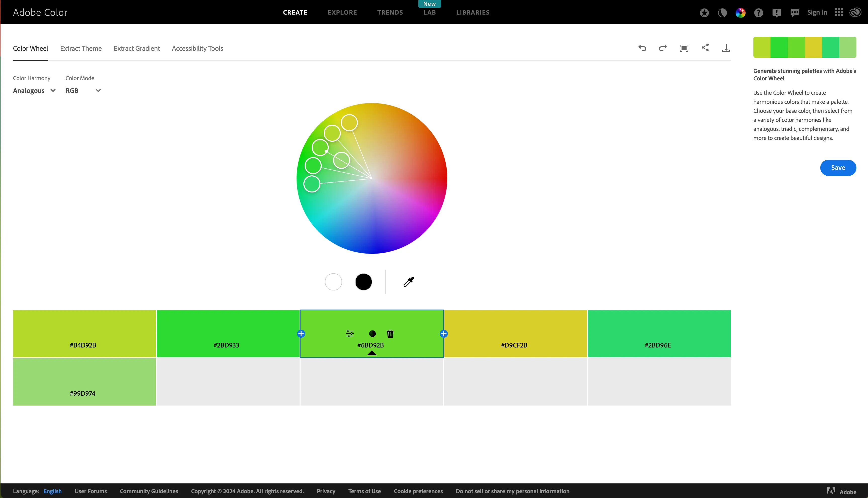Viewport: 868px width, 498px height.
Task: Select the #2BD933 color swatch
Action: (x=228, y=333)
